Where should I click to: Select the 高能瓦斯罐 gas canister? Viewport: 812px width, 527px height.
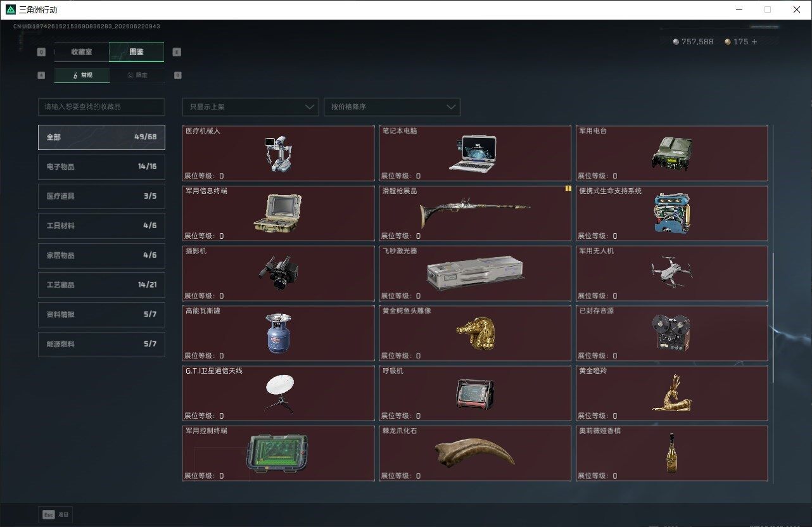[279, 333]
